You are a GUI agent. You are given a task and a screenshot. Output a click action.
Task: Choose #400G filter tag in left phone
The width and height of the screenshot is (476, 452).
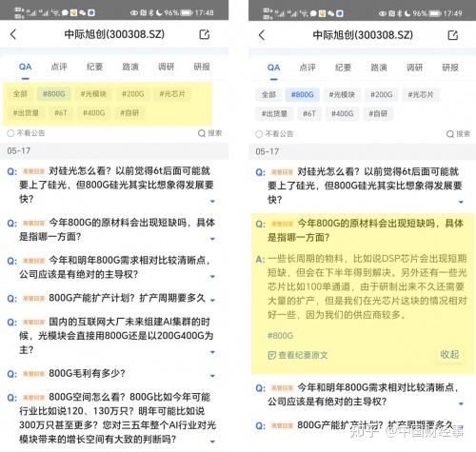94,113
